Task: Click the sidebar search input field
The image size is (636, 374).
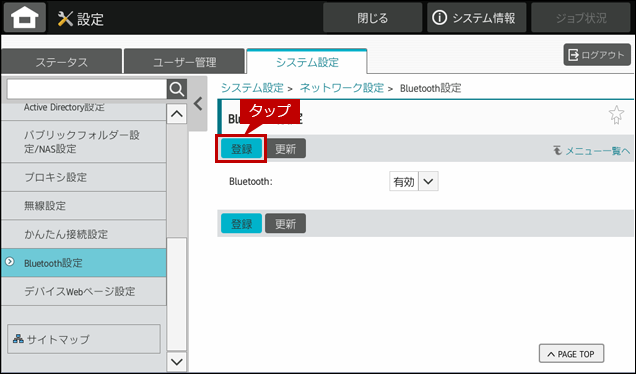Action: [x=87, y=89]
